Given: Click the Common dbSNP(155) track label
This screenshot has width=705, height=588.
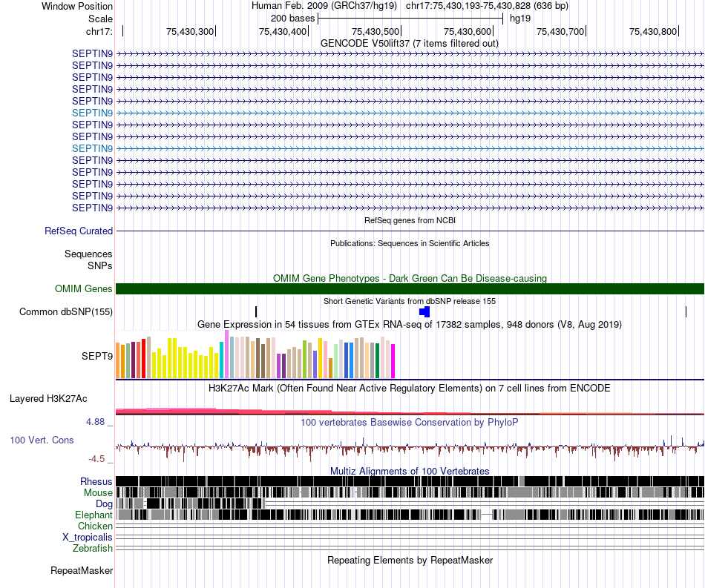Looking at the screenshot, I should point(66,311).
